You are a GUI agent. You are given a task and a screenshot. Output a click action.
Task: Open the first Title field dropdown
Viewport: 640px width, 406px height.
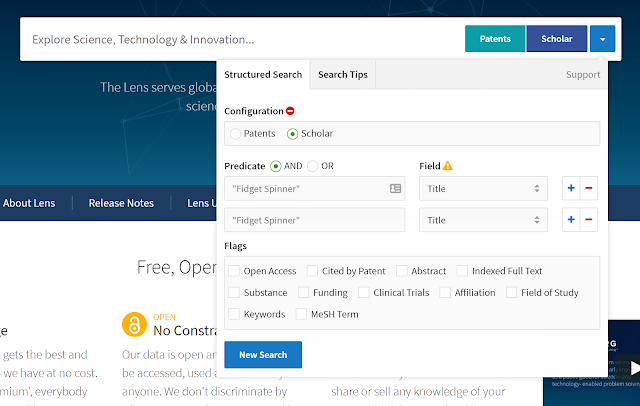click(x=483, y=189)
